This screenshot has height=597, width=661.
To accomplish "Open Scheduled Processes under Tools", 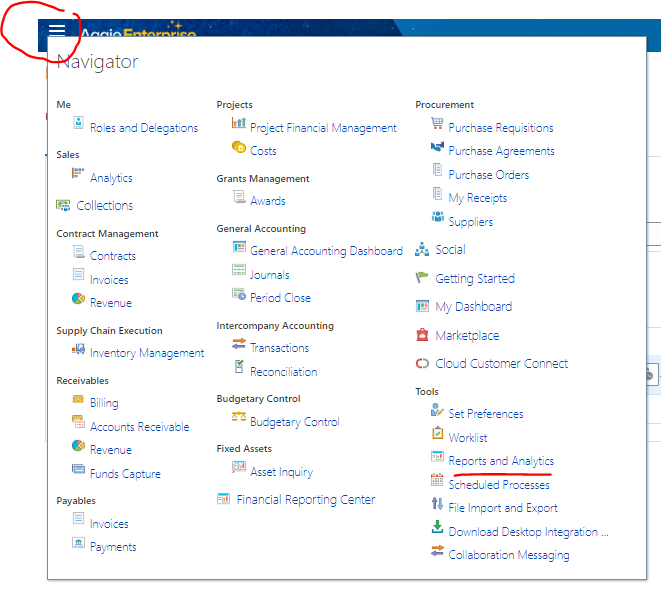I will coord(499,484).
